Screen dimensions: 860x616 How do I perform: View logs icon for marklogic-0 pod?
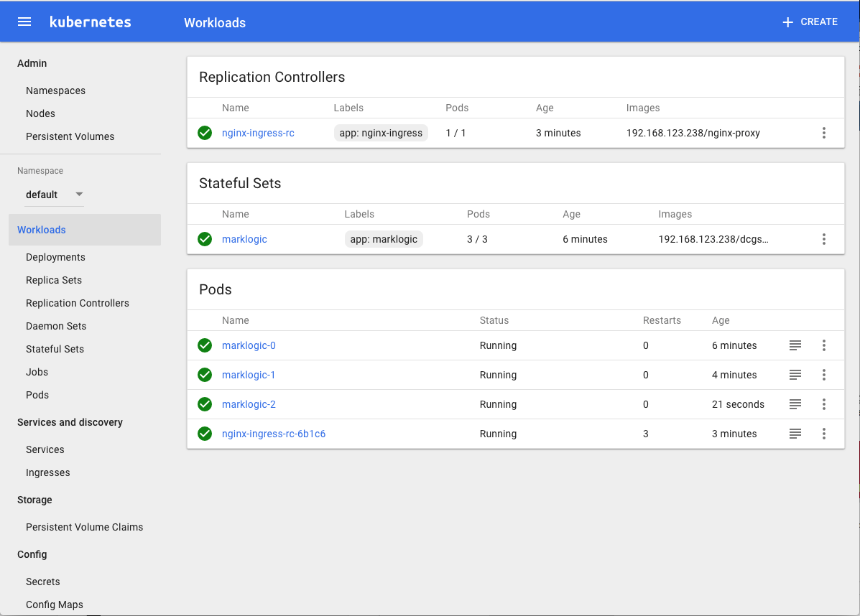point(795,345)
